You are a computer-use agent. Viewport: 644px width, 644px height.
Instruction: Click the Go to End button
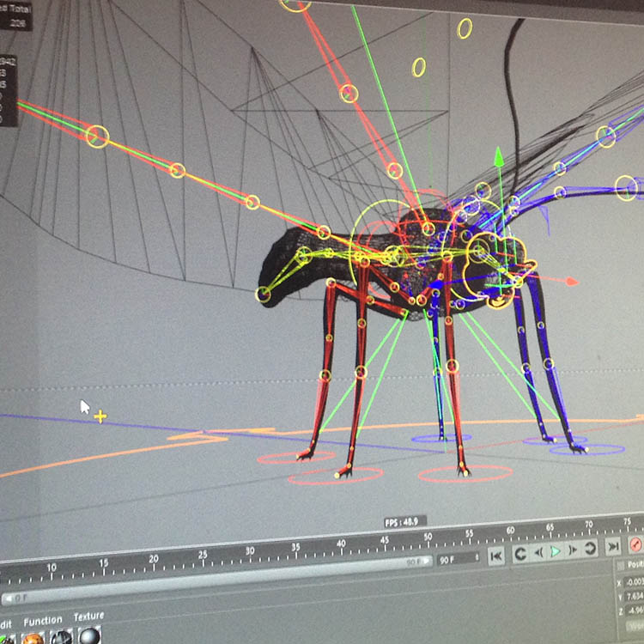tap(613, 547)
